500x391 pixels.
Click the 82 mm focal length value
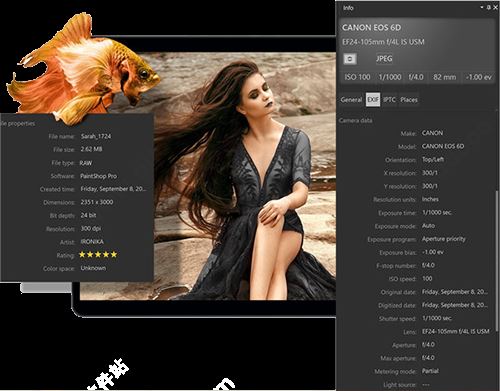click(x=444, y=77)
